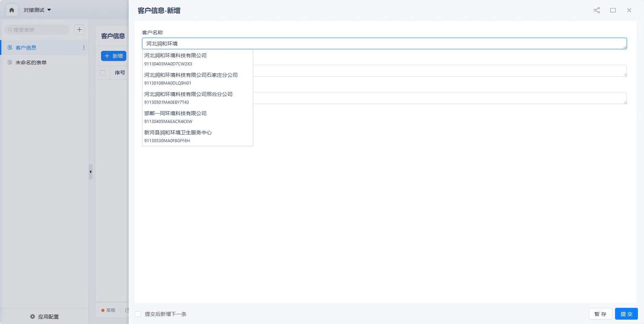The image size is (644, 324).
Task: Focus the 搜索表单 search field
Action: [x=37, y=30]
